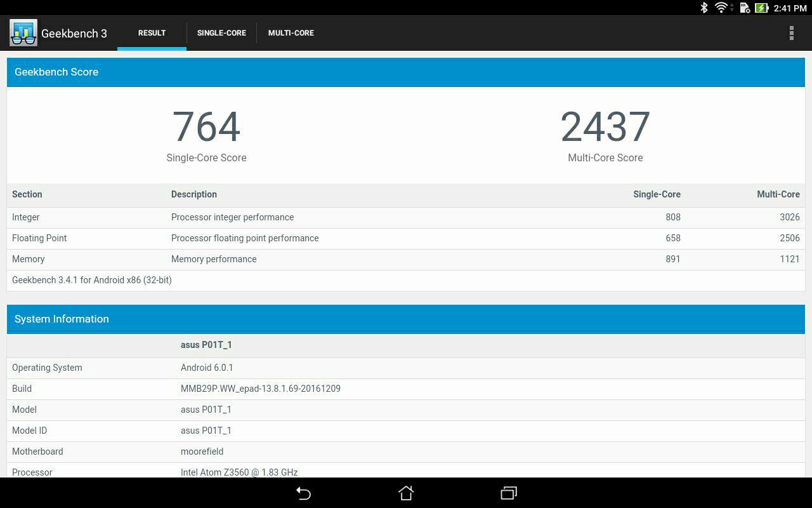Select the Motherboard row label
Image resolution: width=812 pixels, height=508 pixels.
[x=37, y=451]
